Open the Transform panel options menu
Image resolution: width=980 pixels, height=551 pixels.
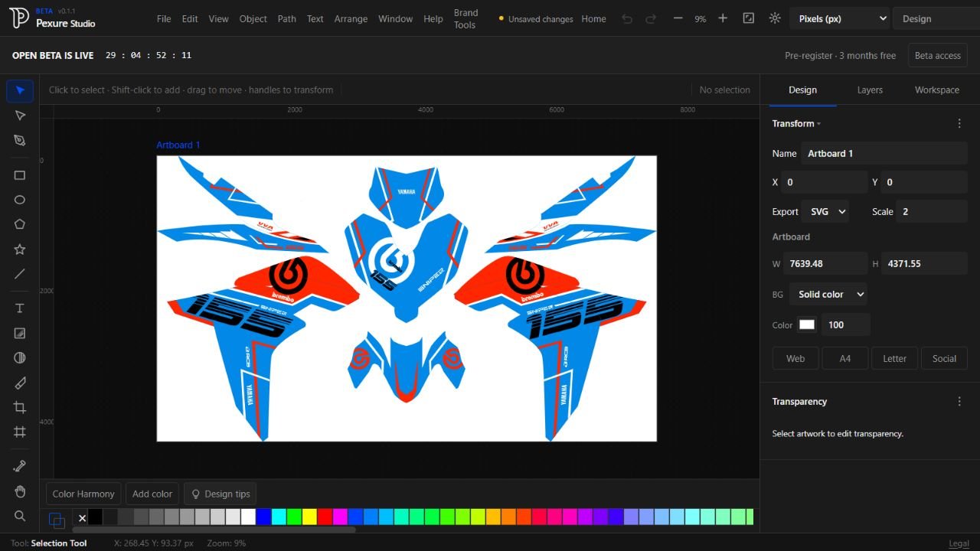click(959, 123)
